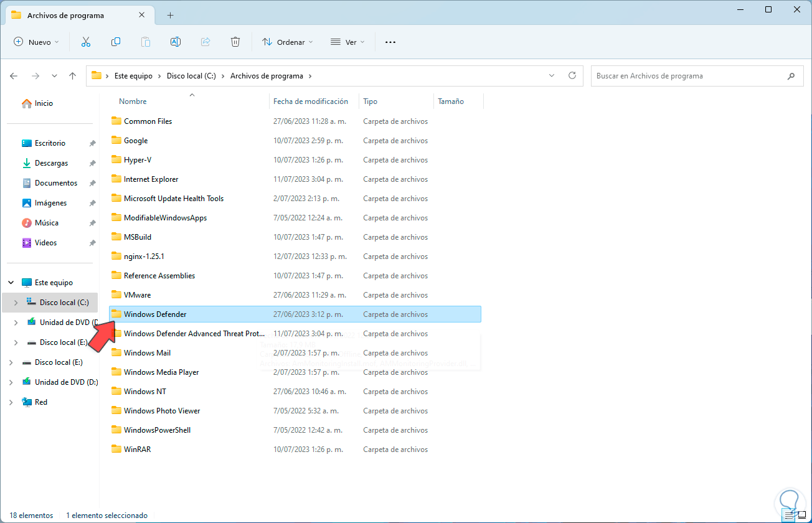Expand the address bar history dropdown
This screenshot has height=523, width=812.
(551, 76)
